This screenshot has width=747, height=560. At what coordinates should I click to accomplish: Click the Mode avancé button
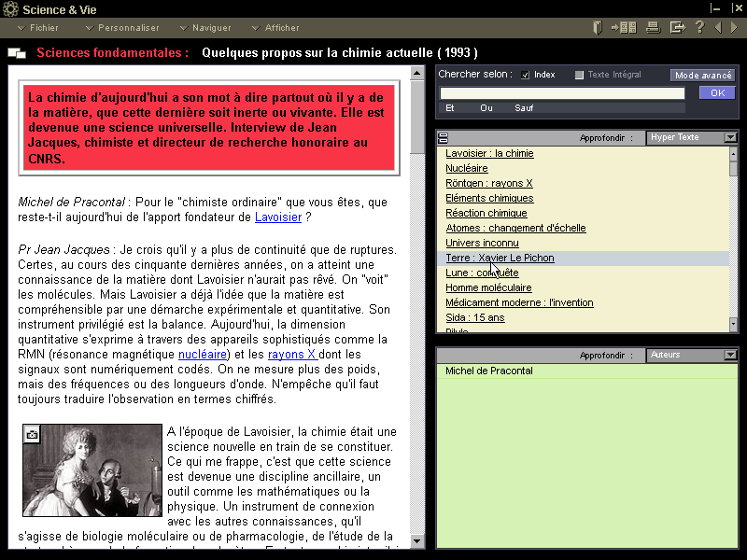(703, 76)
